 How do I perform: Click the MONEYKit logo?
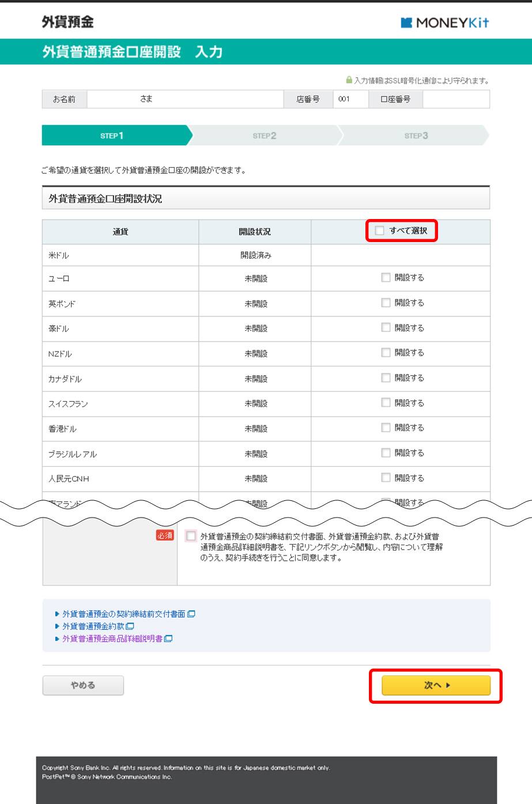tap(444, 22)
